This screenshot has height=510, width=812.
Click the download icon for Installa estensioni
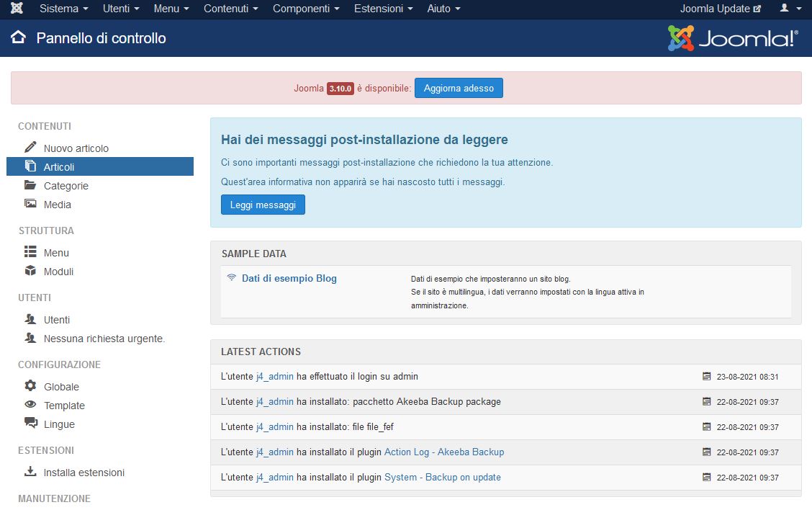point(30,472)
